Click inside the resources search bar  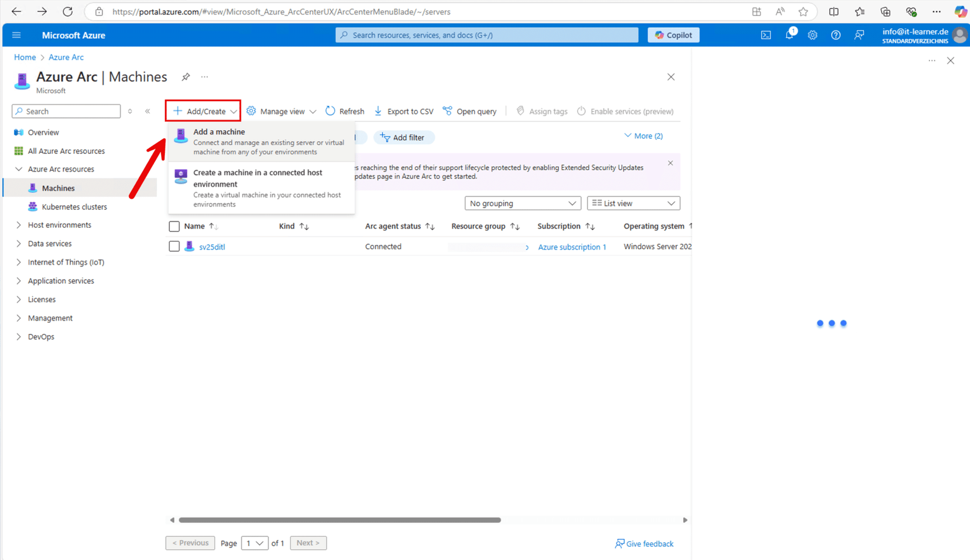pos(485,35)
